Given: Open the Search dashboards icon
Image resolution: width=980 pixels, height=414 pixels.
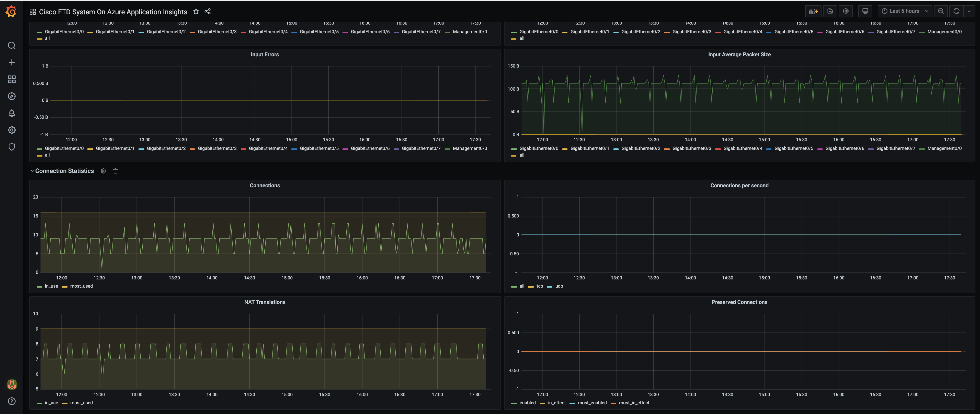Looking at the screenshot, I should coord(12,46).
